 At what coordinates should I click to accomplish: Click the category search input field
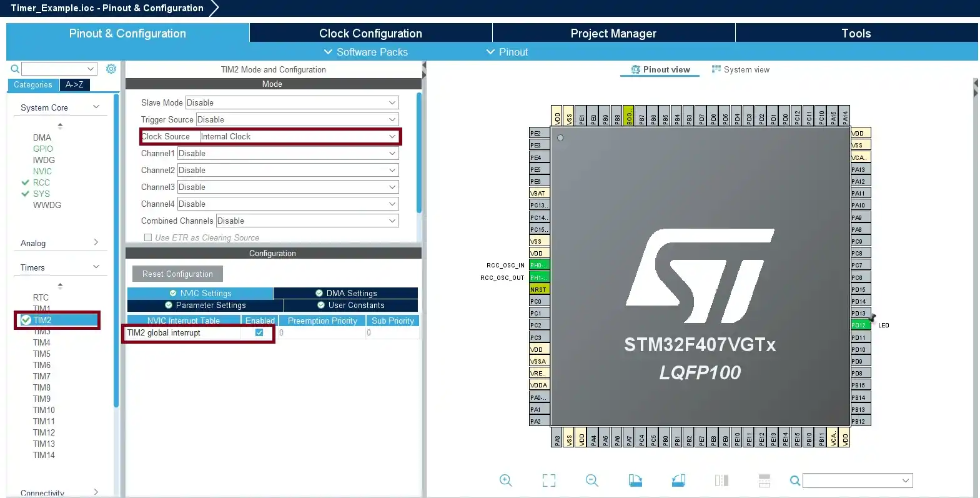click(x=59, y=69)
